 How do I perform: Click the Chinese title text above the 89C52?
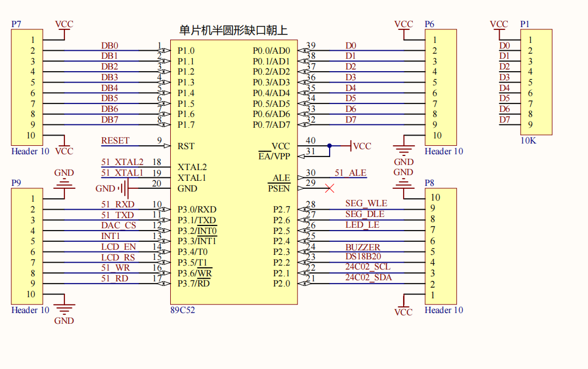tap(234, 31)
